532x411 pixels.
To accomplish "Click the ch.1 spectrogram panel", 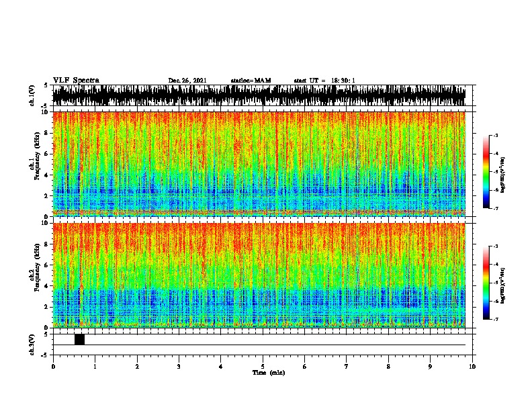I will (x=259, y=164).
